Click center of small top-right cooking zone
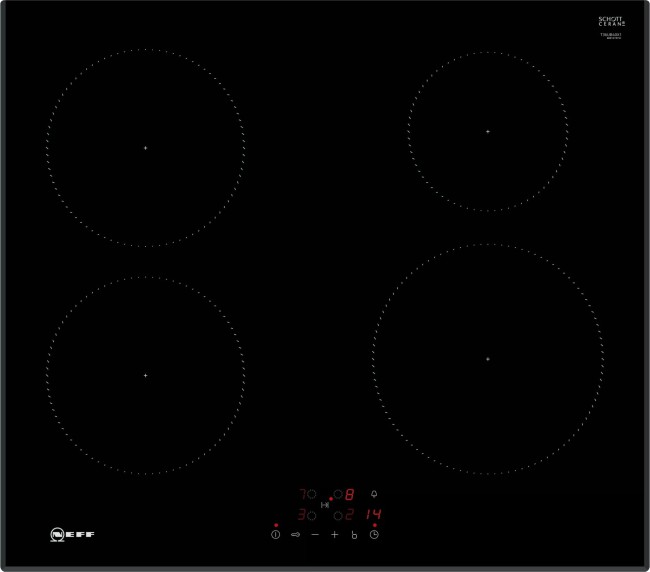 click(x=488, y=131)
